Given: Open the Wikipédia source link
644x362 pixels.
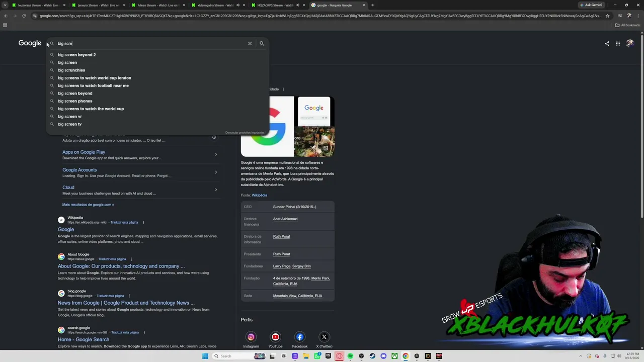Looking at the screenshot, I should 260,195.
